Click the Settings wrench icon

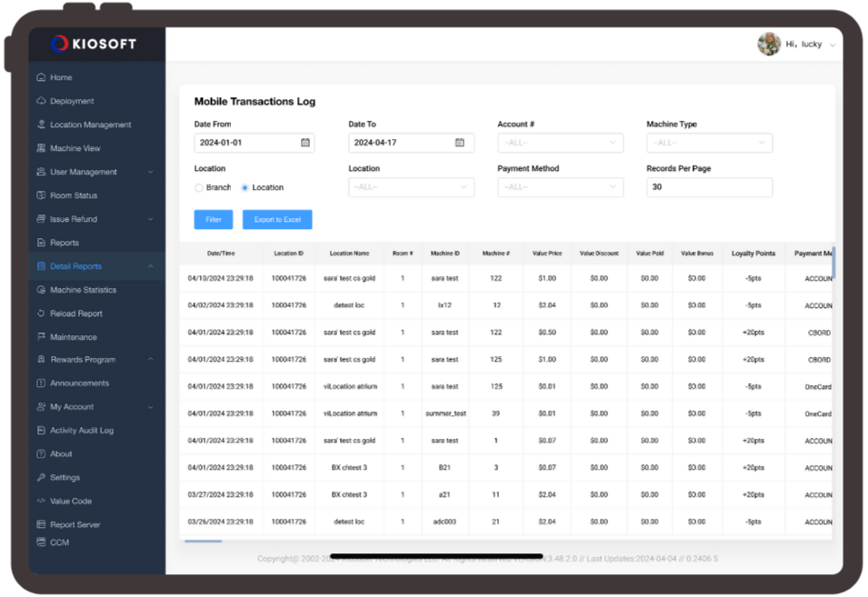41,478
